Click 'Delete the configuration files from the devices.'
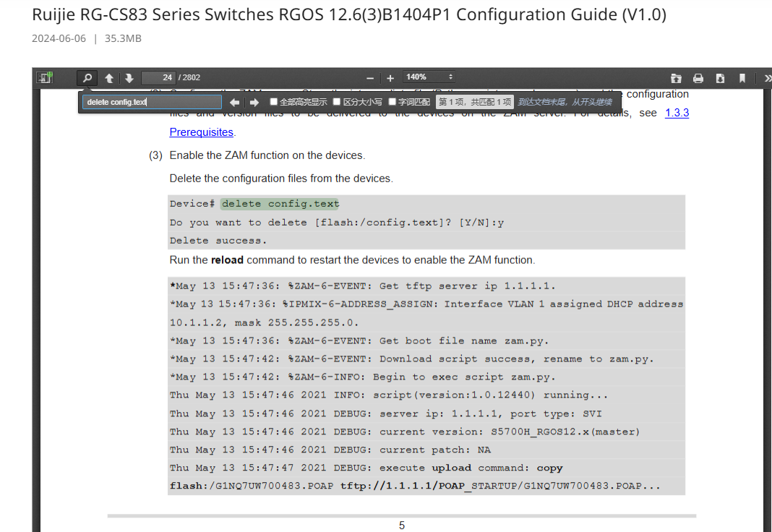Image resolution: width=772 pixels, height=532 pixels. [281, 179]
